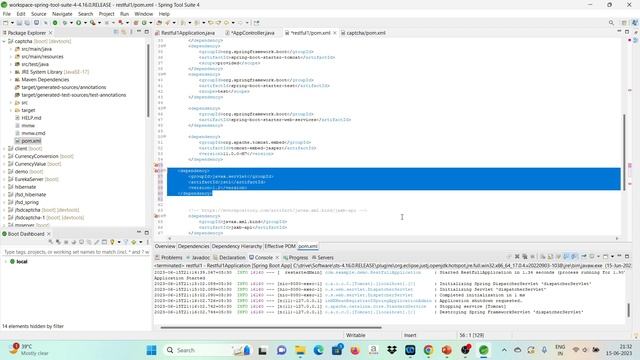
Task: Open the Navigate menu
Action: [62, 14]
